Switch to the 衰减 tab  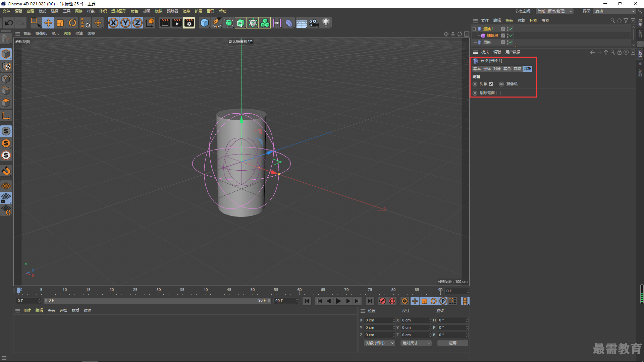(517, 69)
